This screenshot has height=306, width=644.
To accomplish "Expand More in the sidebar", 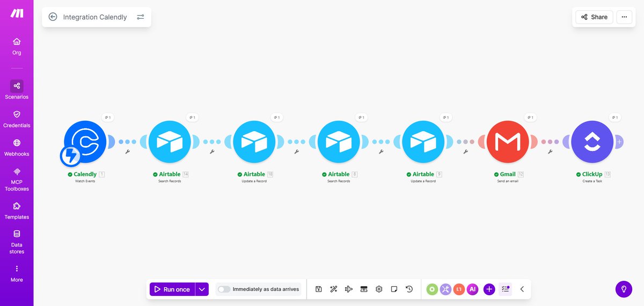I will click(17, 274).
